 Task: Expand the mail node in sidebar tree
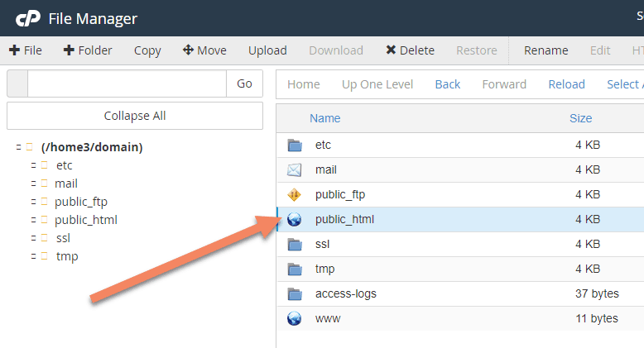[33, 184]
